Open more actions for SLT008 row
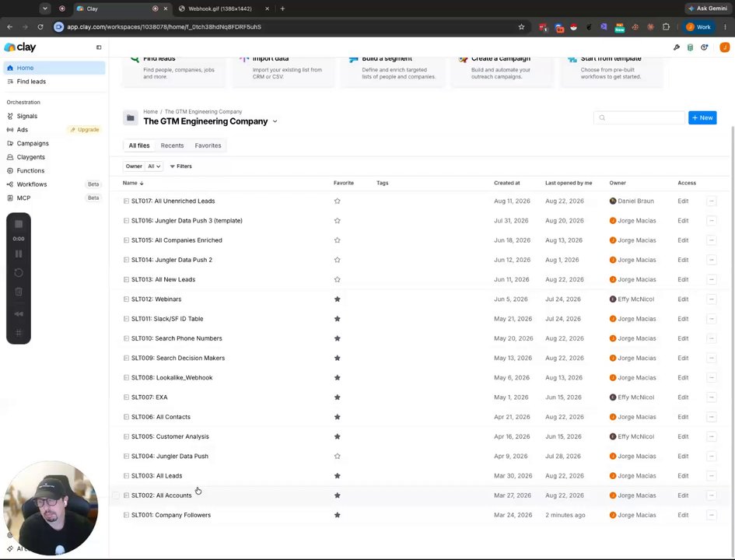Screen dimensions: 735x560 click(x=711, y=378)
